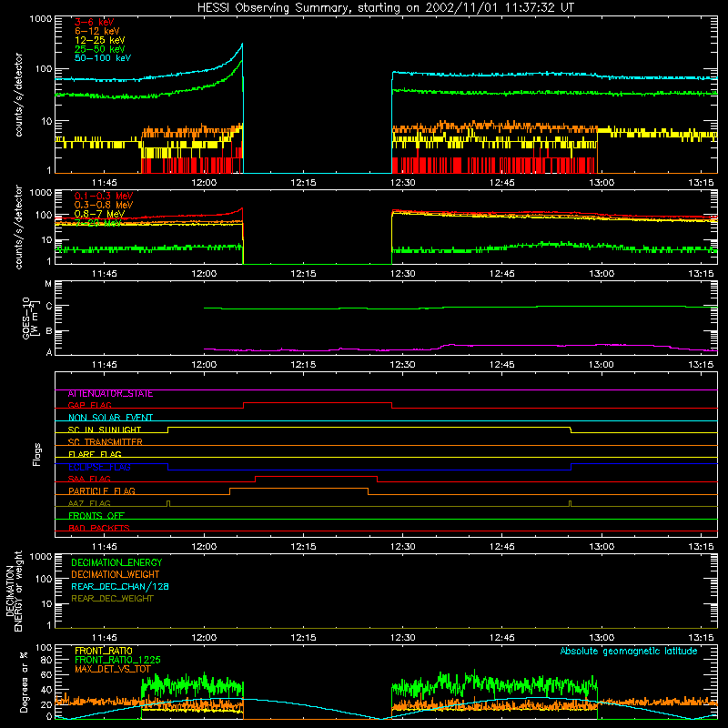Select the M level tick on GOES panel

pos(48,284)
